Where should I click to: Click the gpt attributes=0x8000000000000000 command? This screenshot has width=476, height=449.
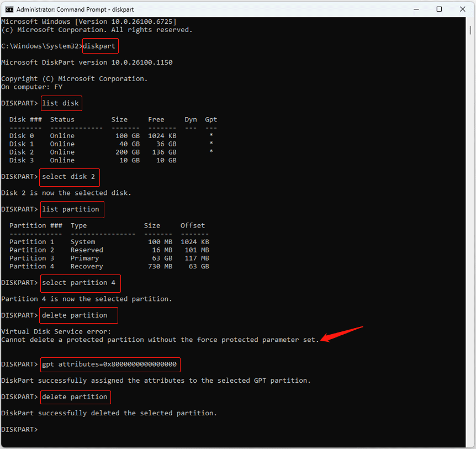click(x=109, y=365)
